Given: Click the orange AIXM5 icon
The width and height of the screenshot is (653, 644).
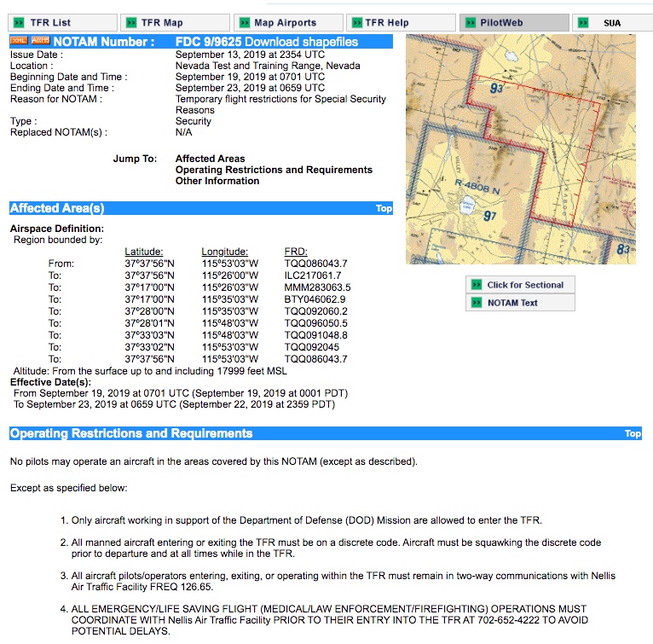Looking at the screenshot, I should [40, 41].
